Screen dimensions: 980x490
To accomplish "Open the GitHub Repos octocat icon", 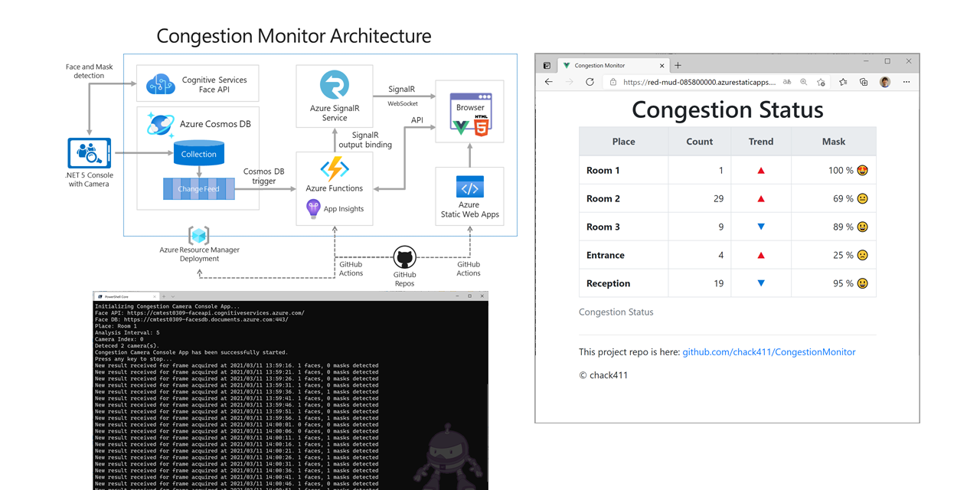I will tap(404, 258).
